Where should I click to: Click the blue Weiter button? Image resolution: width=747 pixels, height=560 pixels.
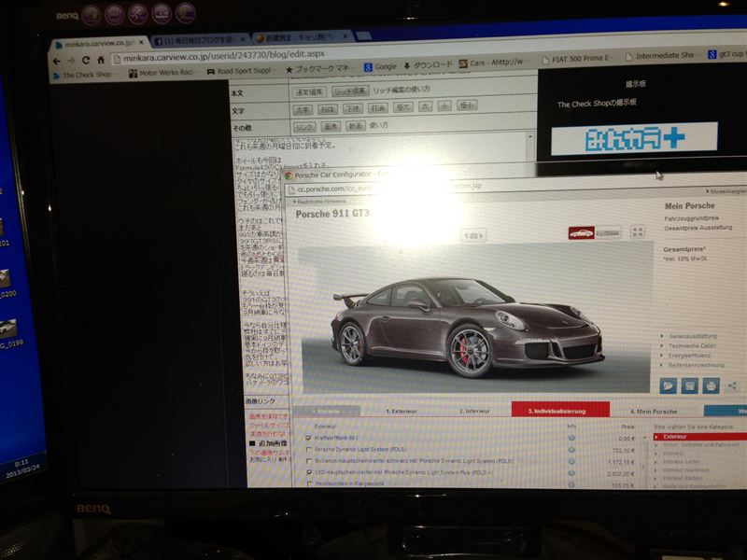(726, 411)
